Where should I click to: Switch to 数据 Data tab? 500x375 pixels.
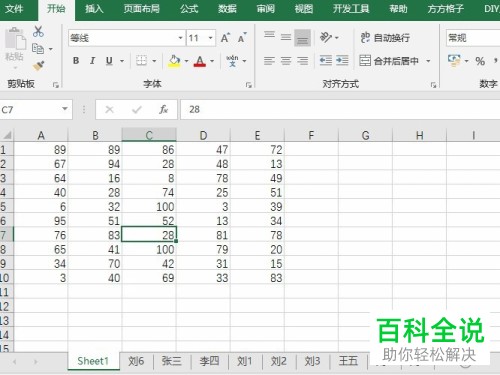227,9
